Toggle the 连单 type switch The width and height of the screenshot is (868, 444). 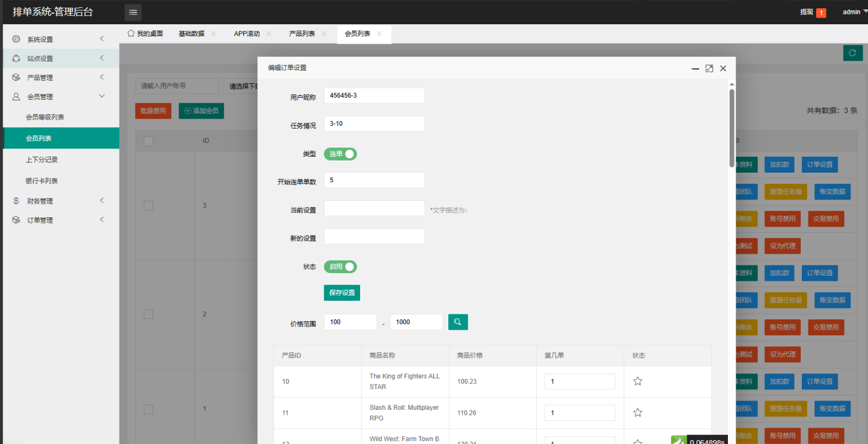point(340,154)
